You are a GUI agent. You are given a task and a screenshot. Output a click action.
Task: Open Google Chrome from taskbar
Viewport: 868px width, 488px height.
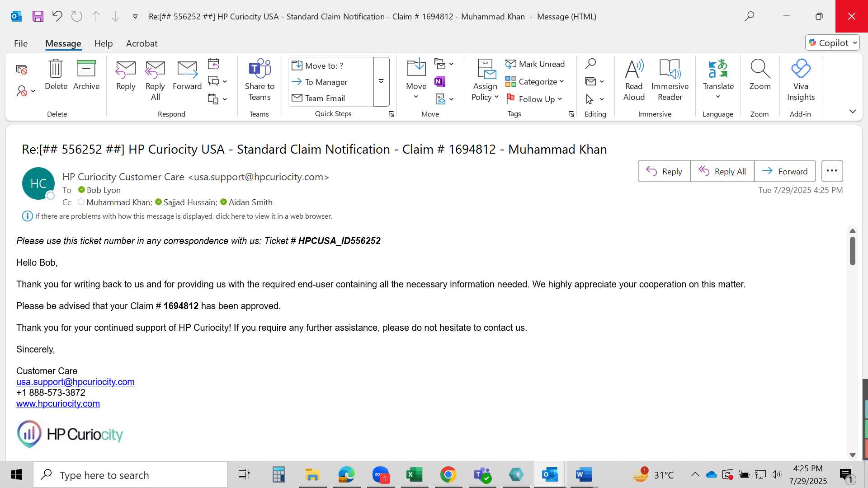(448, 474)
